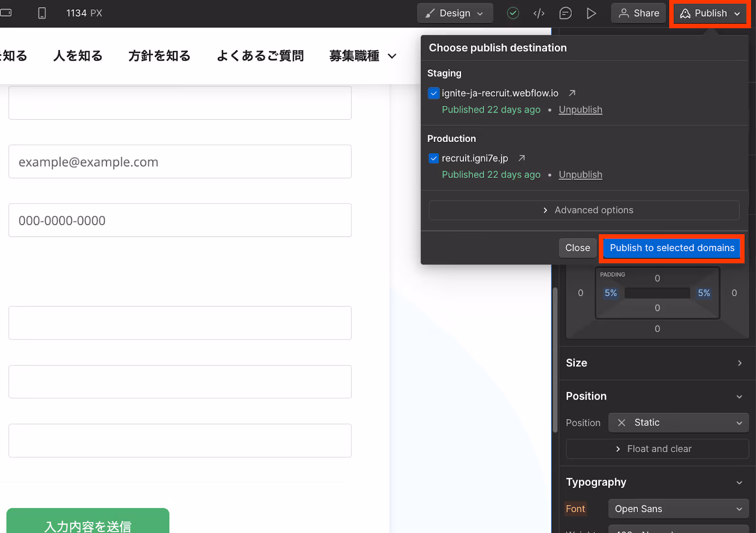756x533 pixels.
Task: Click the top padding 0 value
Action: coord(657,279)
